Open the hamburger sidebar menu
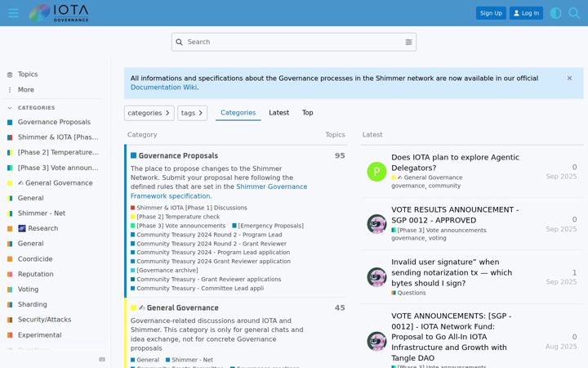 tap(13, 13)
